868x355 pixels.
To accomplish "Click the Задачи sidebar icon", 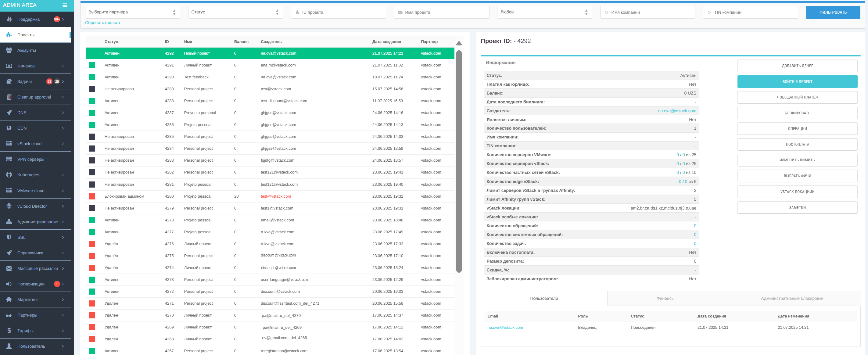I will pyautogui.click(x=9, y=81).
